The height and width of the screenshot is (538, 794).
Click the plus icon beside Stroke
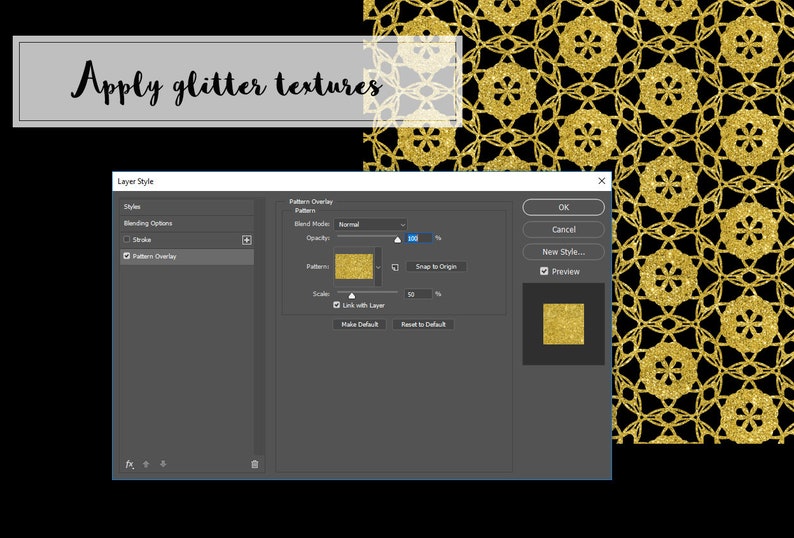(x=247, y=240)
